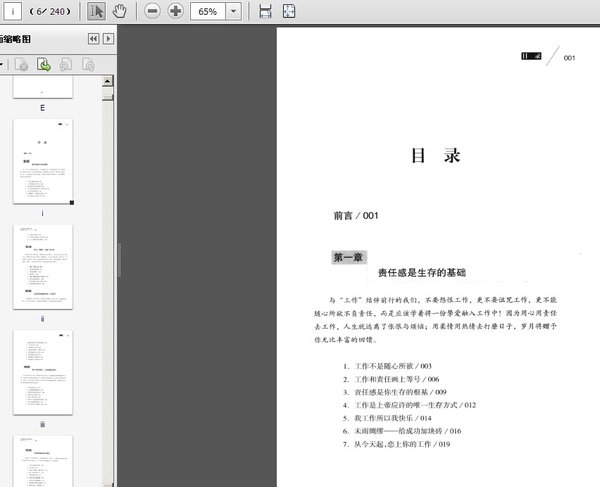Open the zoom level dropdown arrow
Viewport: 600px width, 487px height.
233,11
